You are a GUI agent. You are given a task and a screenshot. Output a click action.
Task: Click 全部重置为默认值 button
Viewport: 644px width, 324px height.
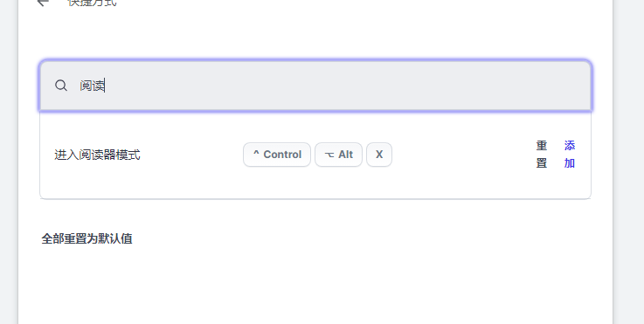point(87,238)
